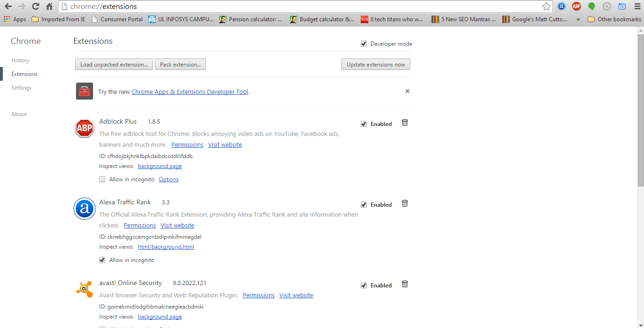Disable Adblock Plus via Enabled checkbox
This screenshot has width=644, height=328.
tap(364, 124)
